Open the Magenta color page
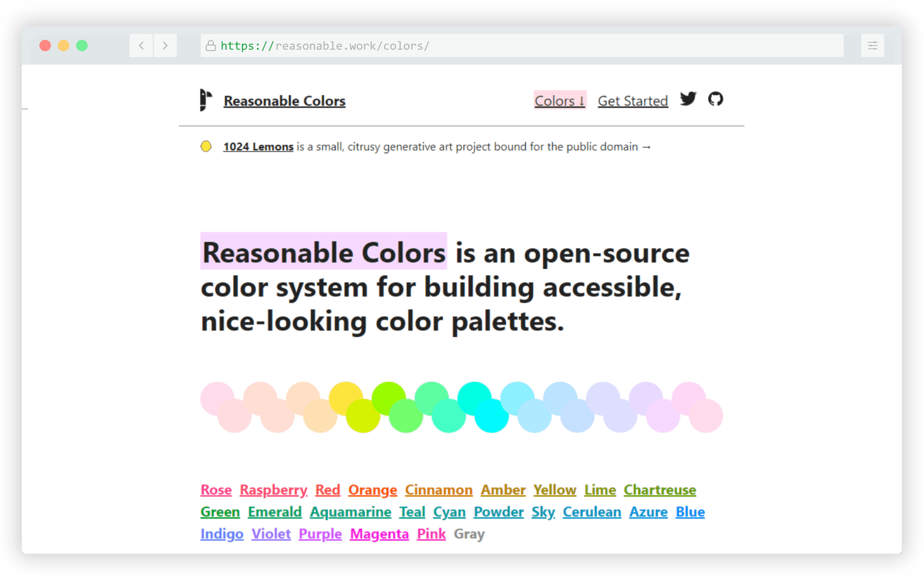 click(x=378, y=534)
